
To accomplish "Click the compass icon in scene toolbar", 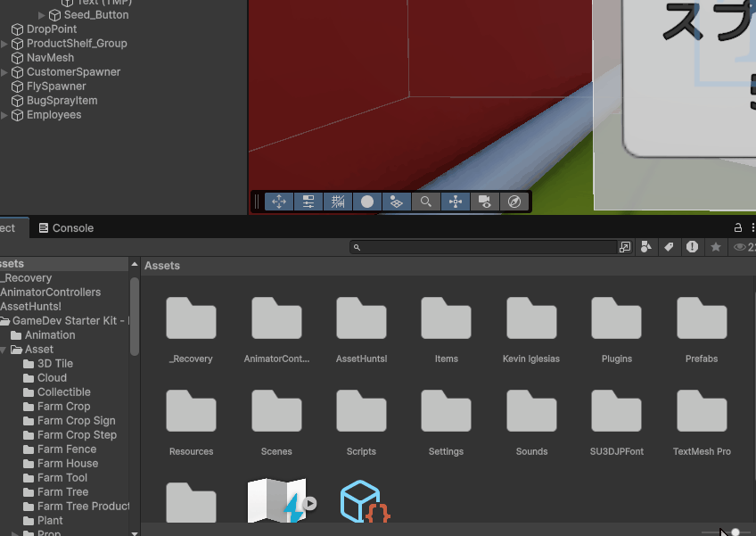I will (514, 202).
